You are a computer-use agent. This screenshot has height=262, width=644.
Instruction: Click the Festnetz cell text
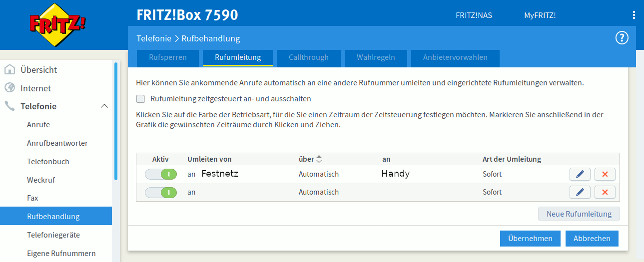(220, 174)
